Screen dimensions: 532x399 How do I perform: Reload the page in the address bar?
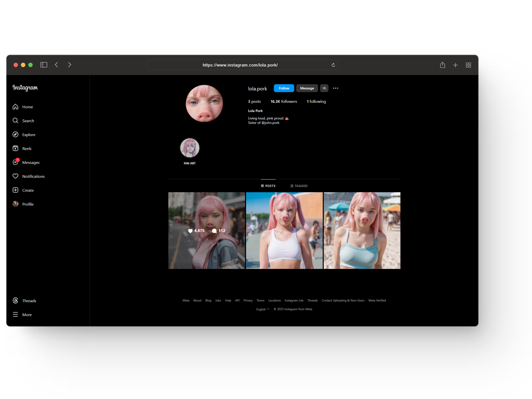click(x=333, y=65)
